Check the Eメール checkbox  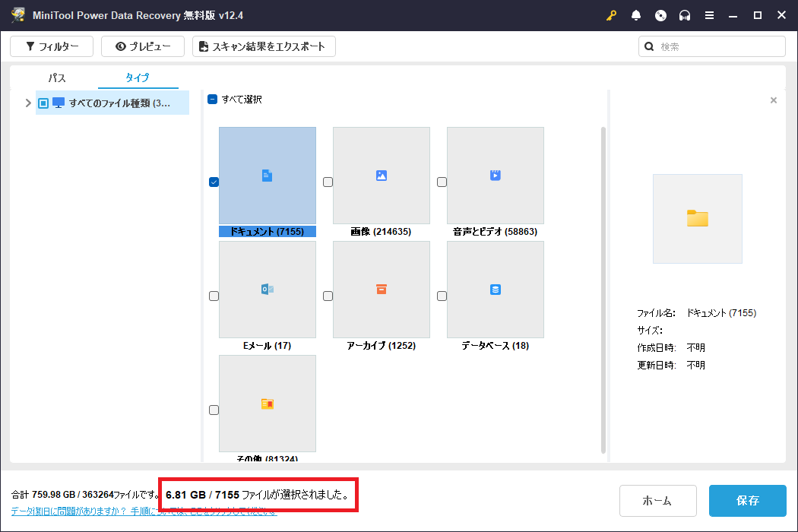[x=214, y=296]
